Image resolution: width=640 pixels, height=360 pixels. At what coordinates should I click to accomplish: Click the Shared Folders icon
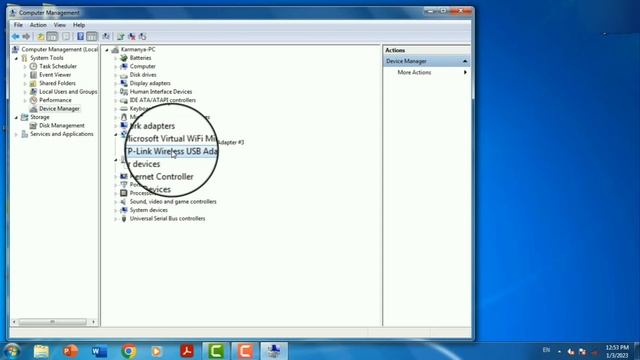33,83
